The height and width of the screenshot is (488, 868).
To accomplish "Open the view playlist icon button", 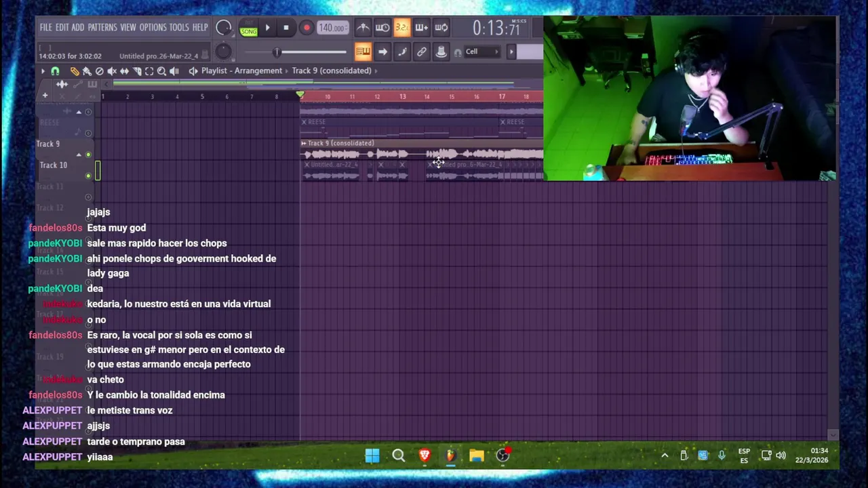I will click(363, 52).
